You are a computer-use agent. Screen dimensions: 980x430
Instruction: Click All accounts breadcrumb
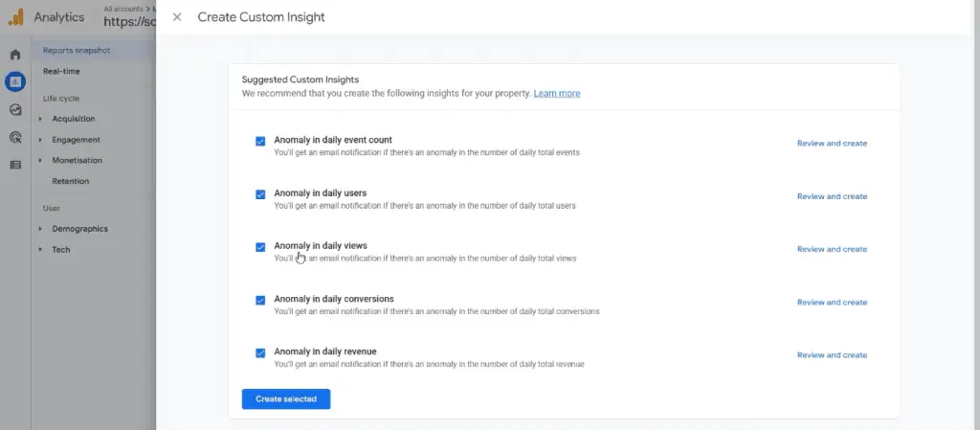[x=123, y=9]
